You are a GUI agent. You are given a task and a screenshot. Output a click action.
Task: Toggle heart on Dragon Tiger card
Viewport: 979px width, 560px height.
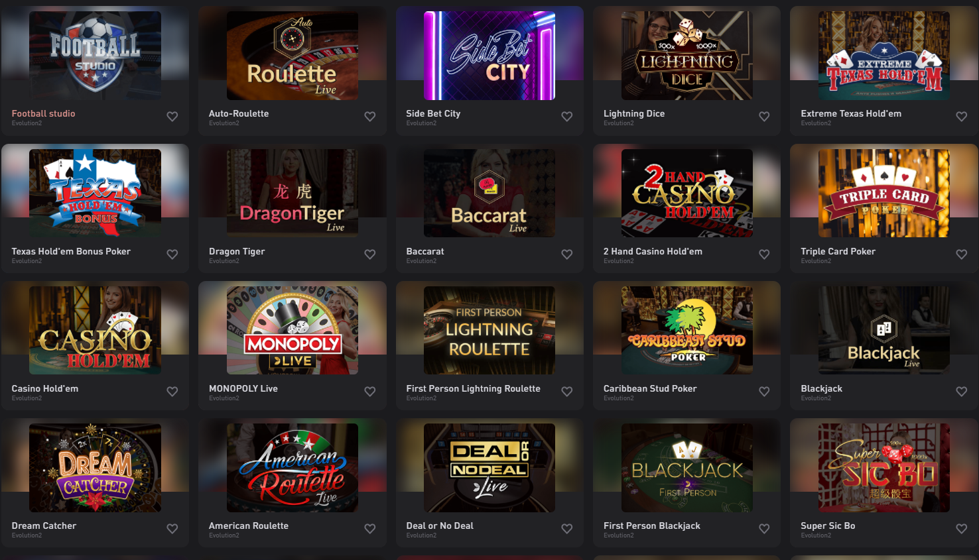(370, 254)
